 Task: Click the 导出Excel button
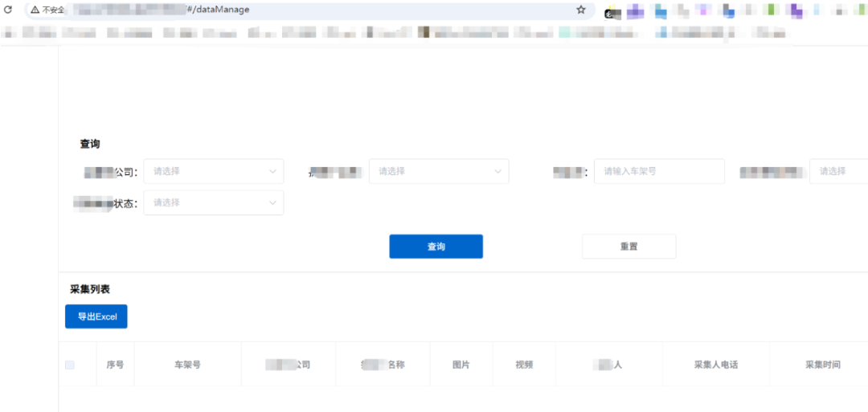click(96, 316)
